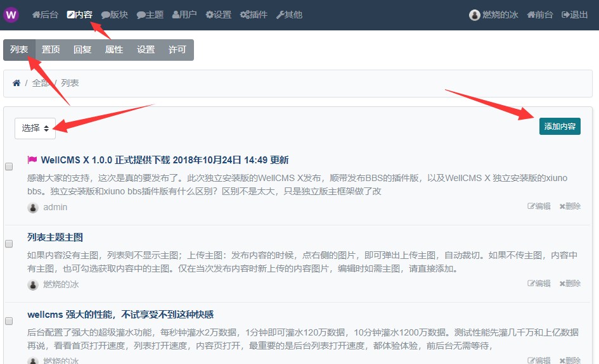
Task: Click 燃烧的冰 author name under 列表主题主图
Action: click(x=61, y=284)
